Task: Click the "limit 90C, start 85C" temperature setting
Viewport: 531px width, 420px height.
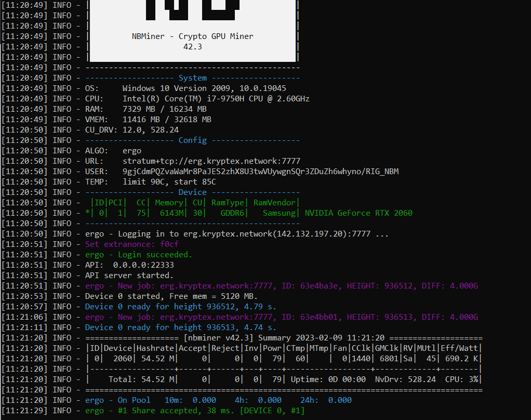Action: (x=169, y=182)
